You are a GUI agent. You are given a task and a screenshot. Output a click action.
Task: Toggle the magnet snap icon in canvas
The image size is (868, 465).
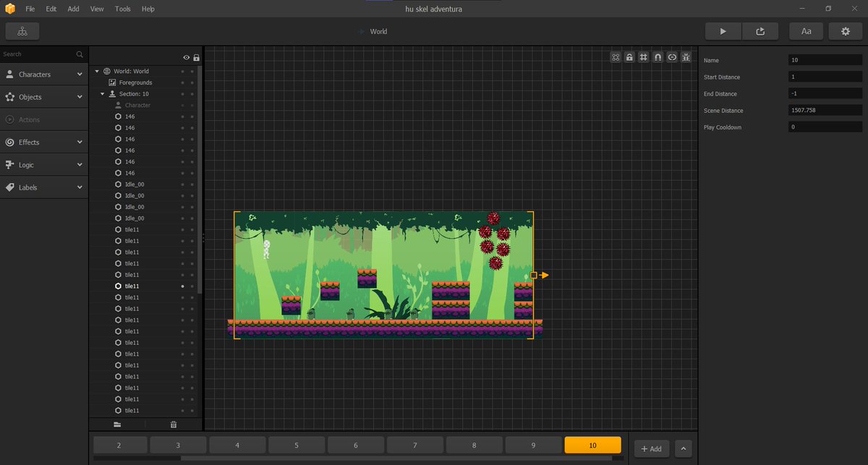(x=658, y=57)
